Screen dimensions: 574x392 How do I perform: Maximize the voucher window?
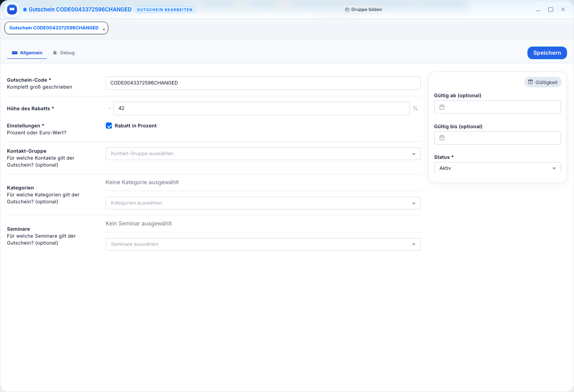550,9
